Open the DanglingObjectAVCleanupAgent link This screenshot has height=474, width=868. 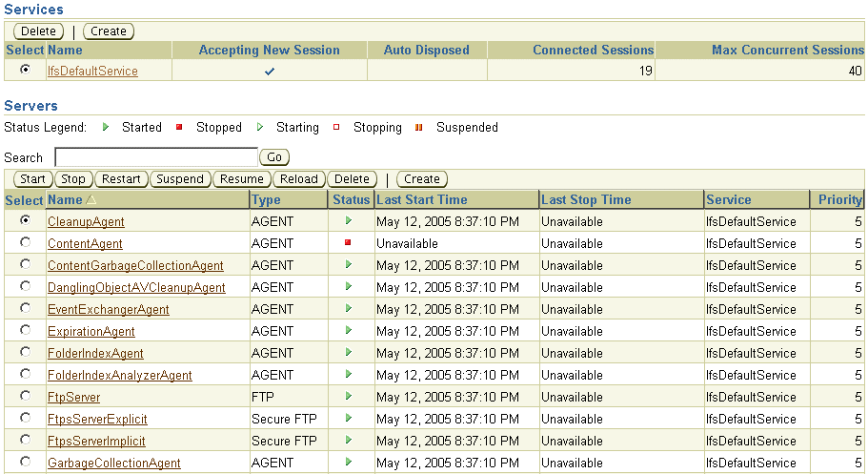(x=136, y=287)
